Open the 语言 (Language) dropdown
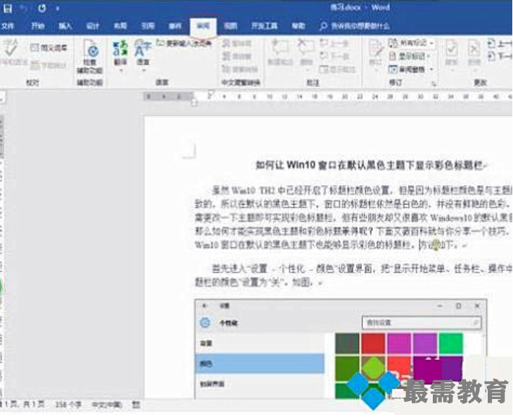This screenshot has height=420, width=513. [x=143, y=56]
